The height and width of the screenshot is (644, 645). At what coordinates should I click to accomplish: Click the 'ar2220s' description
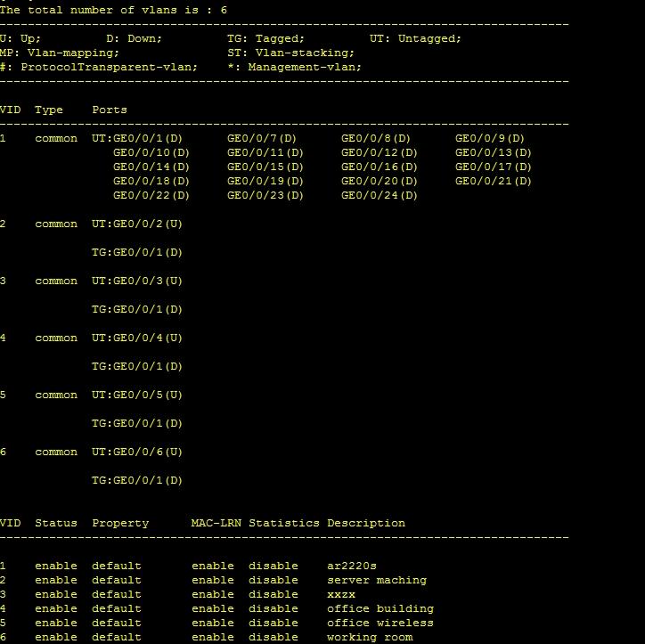[x=352, y=566]
